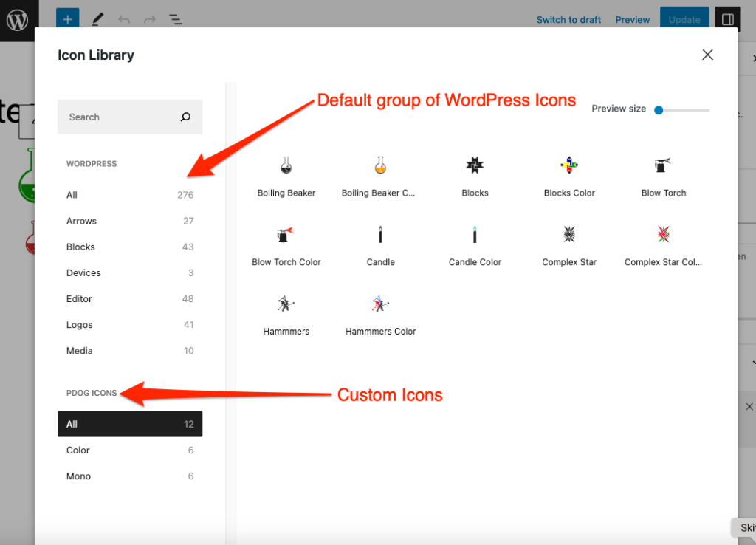Click the Candle Color icon
The height and width of the screenshot is (545, 756).
tap(475, 236)
